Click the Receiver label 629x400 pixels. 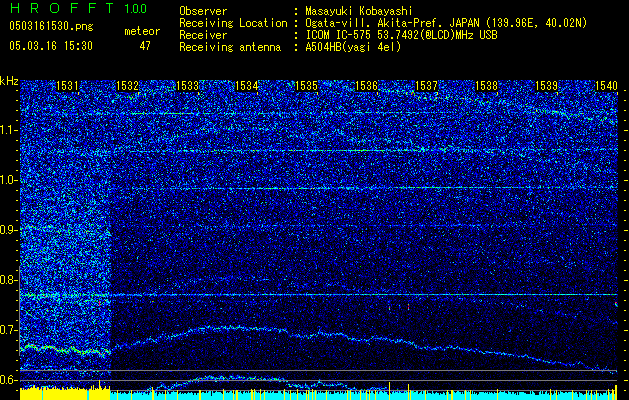(x=203, y=35)
